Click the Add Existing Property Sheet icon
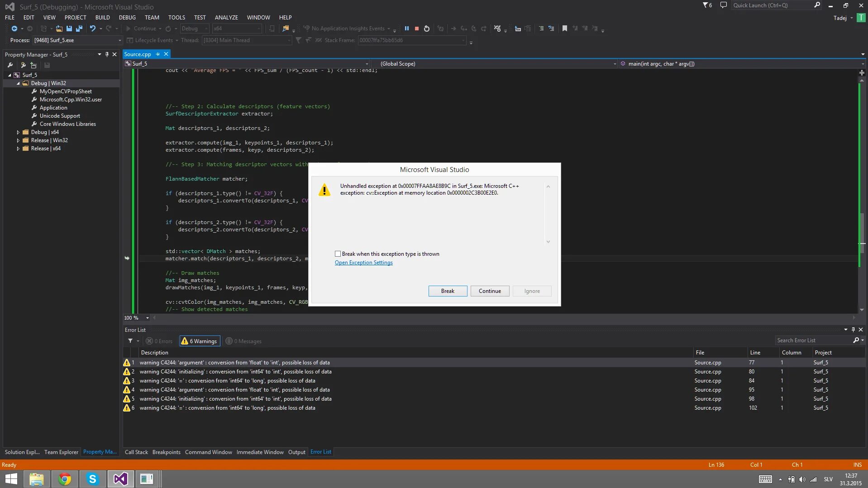This screenshot has height=488, width=868. (33, 65)
